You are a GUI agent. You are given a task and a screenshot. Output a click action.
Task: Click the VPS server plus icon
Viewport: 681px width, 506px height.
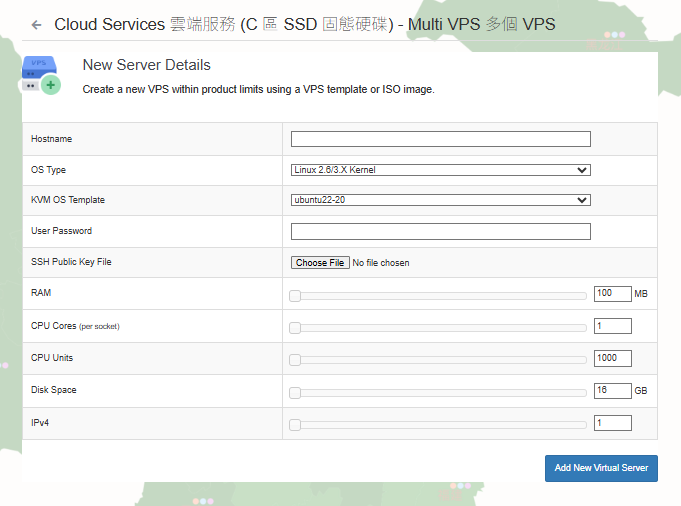point(41,75)
